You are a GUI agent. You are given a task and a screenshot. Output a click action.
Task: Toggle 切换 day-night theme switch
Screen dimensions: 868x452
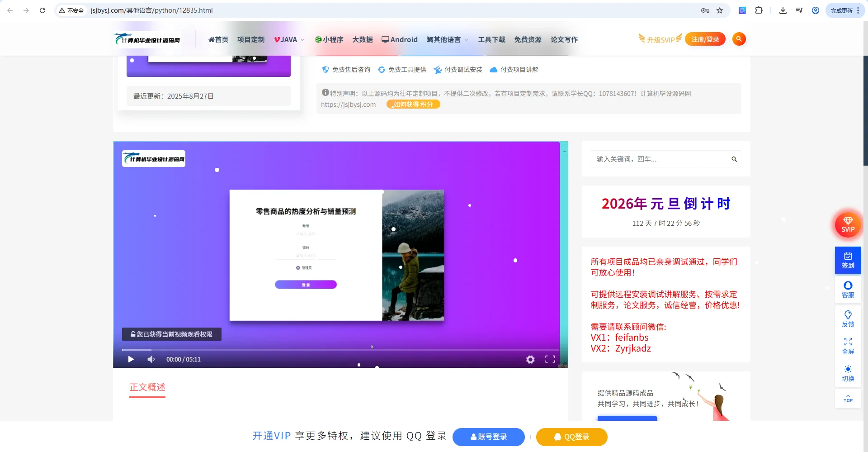point(848,373)
